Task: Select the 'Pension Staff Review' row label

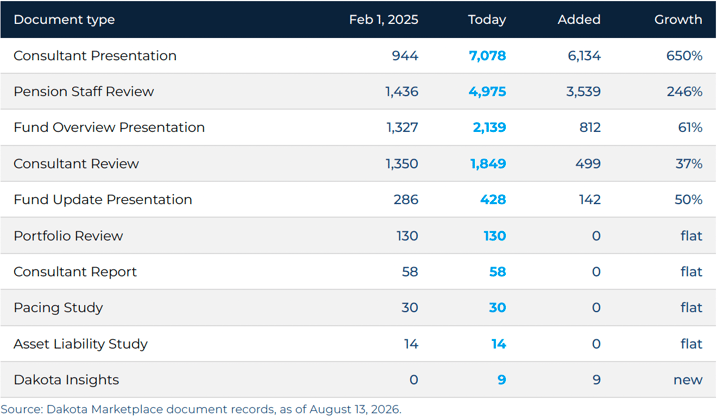Action: pos(84,91)
